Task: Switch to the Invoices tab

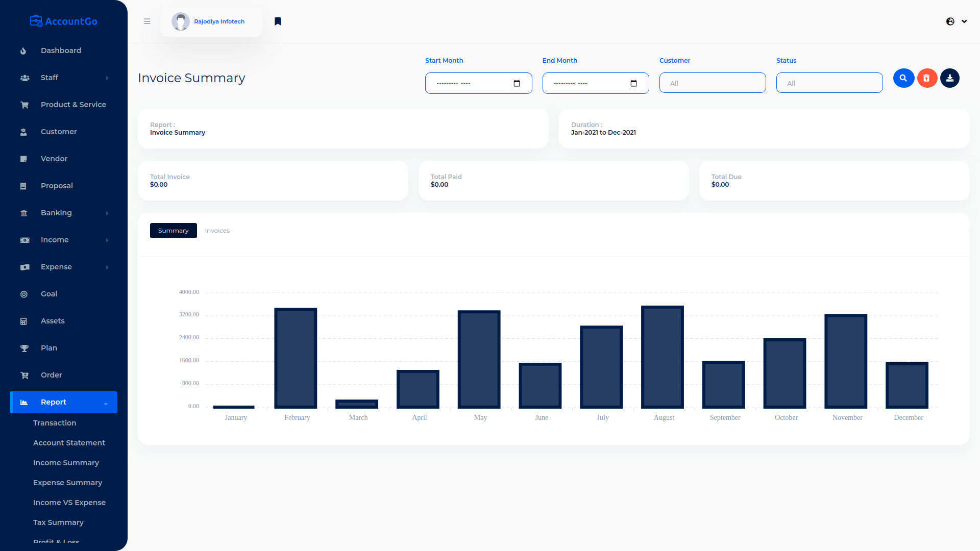Action: point(217,231)
